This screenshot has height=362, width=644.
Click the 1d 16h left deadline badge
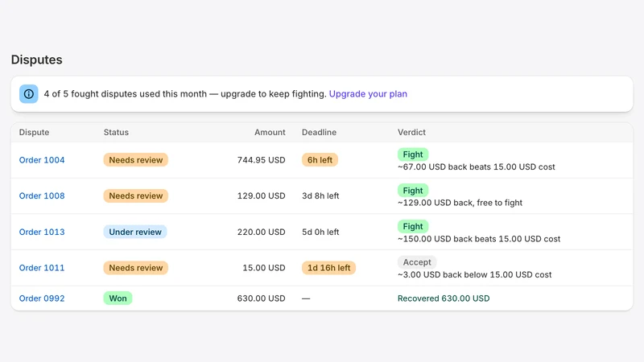(x=328, y=268)
